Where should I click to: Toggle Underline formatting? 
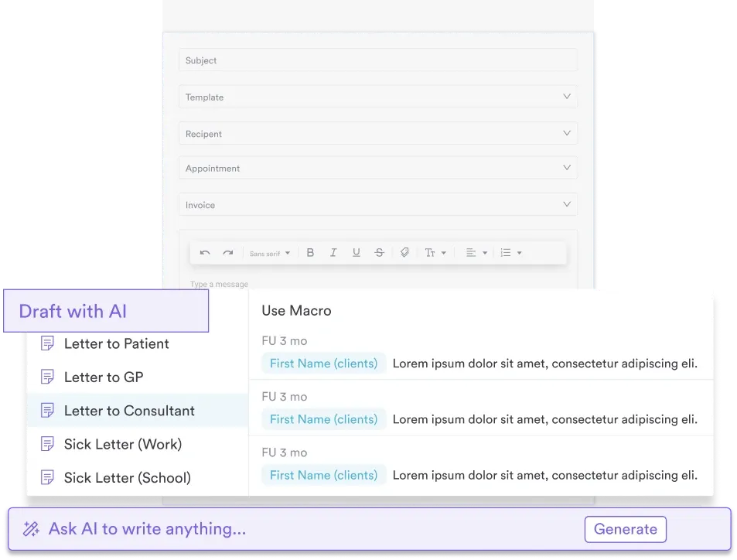(357, 252)
